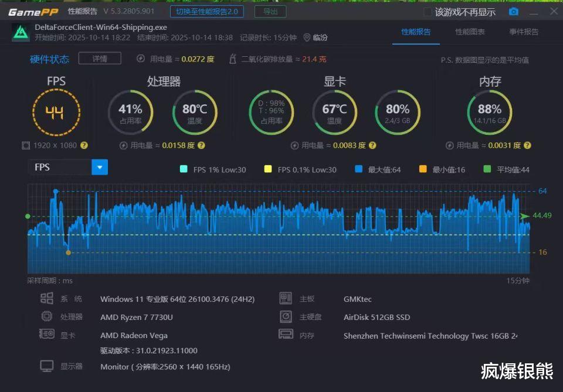The image size is (563, 392).
Task: Click the 最大值 blue legend swatch
Action: (358, 169)
